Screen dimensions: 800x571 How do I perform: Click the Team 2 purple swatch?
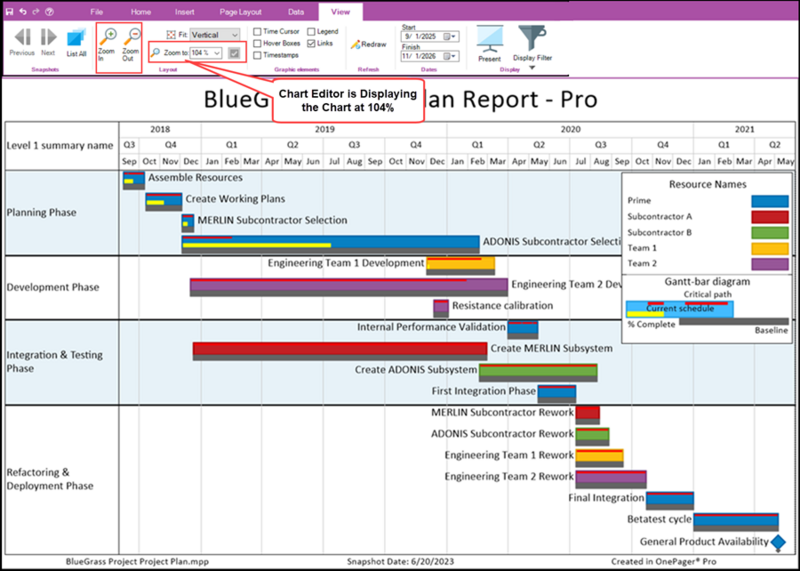tap(770, 264)
